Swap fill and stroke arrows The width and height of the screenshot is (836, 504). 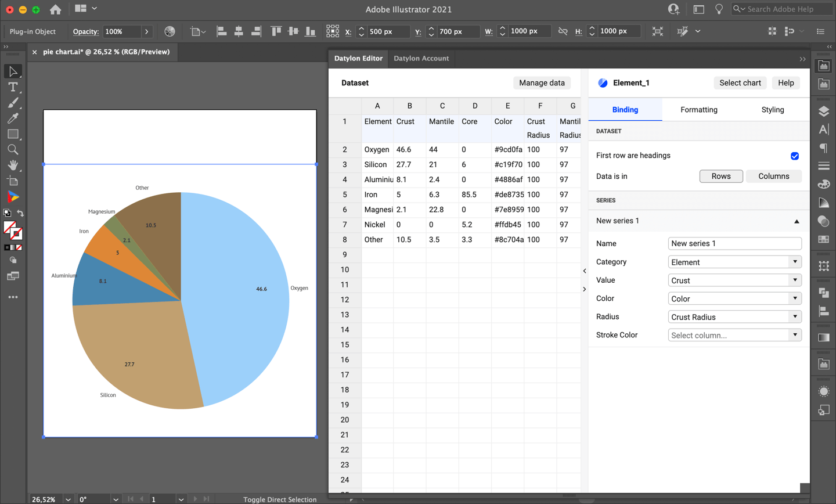(20, 213)
